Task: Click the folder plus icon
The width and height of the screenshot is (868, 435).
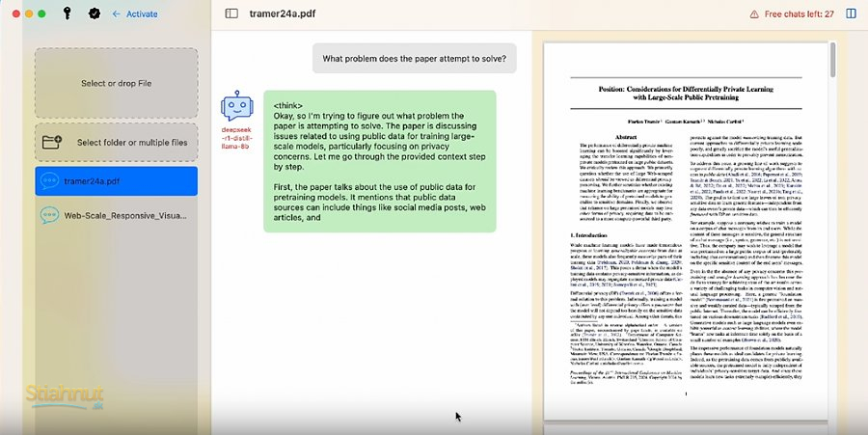Action: [x=51, y=142]
